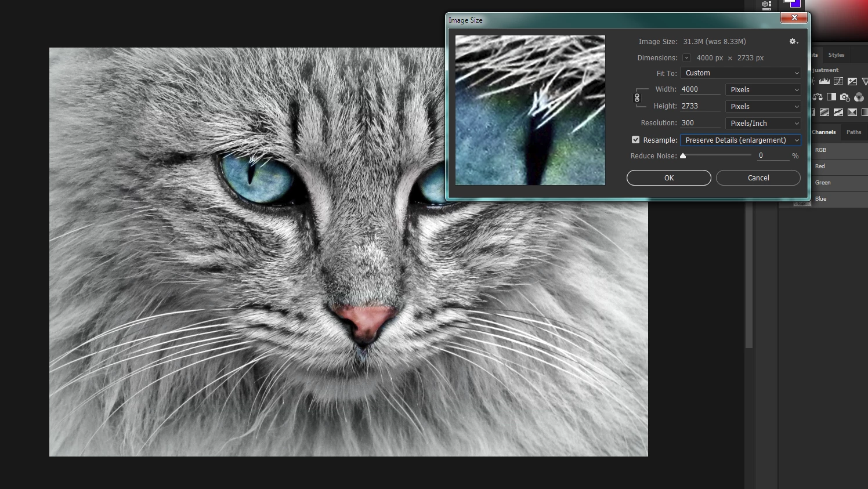This screenshot has width=868, height=489.
Task: Open the Image Size gear settings menu
Action: click(793, 41)
